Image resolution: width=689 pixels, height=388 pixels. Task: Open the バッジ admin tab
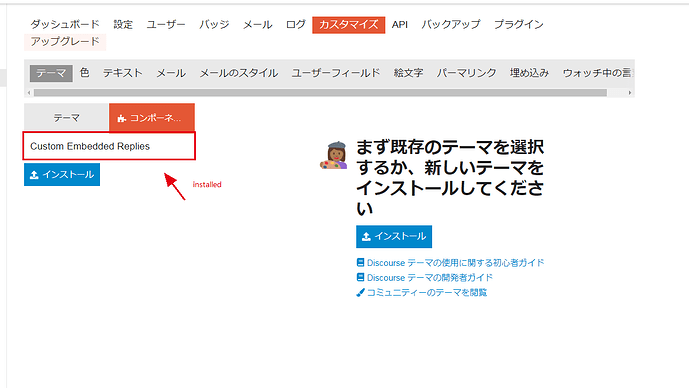214,25
